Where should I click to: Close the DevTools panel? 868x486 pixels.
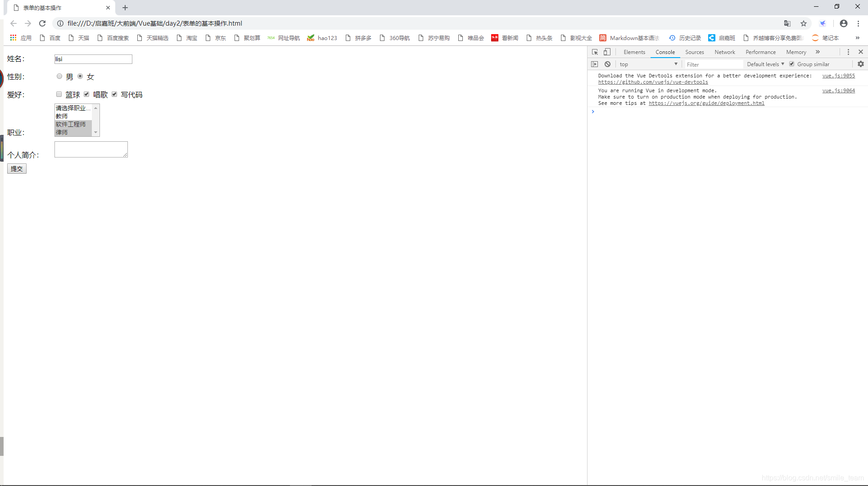click(861, 52)
